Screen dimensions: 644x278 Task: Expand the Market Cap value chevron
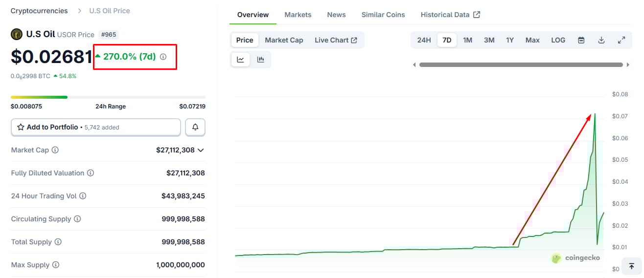click(200, 150)
